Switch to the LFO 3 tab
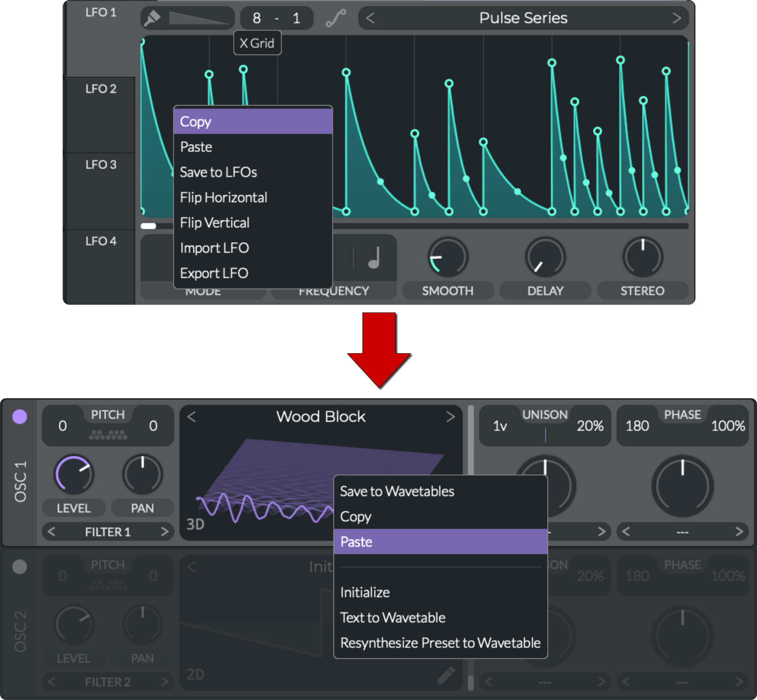Screen dimensions: 757x700 [x=101, y=191]
